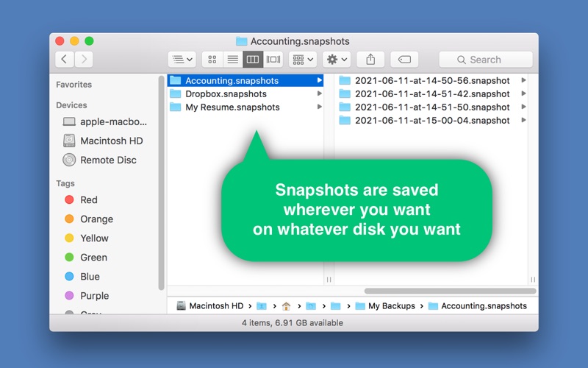Screen dimensions: 588x368
Task: Select the Red tag dot
Action: [x=69, y=199]
